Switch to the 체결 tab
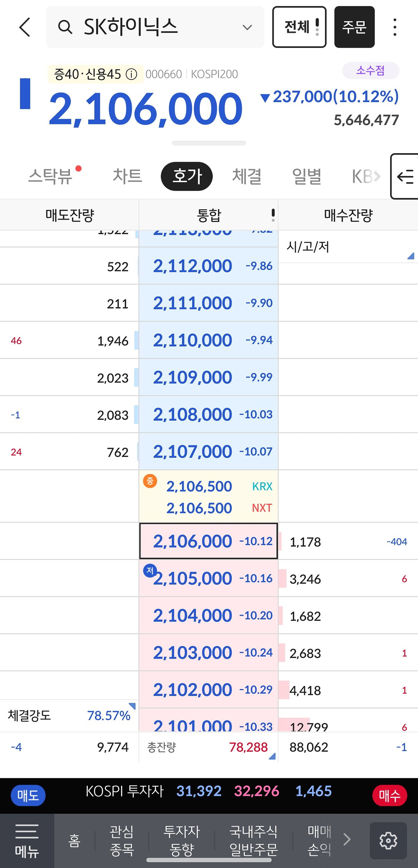Viewport: 418px width, 868px height. click(247, 176)
